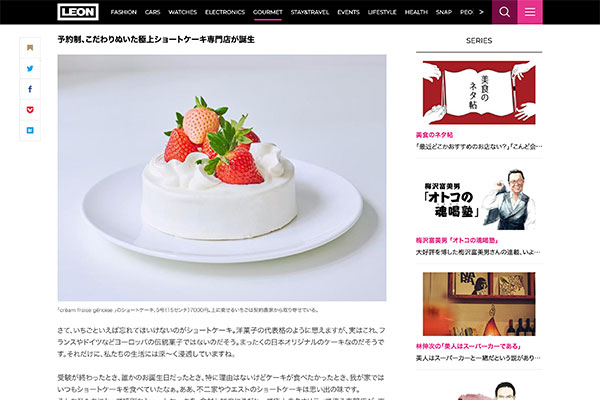600x400 pixels.
Task: Open the 美食のネタ帖 series link
Action: pos(434,135)
